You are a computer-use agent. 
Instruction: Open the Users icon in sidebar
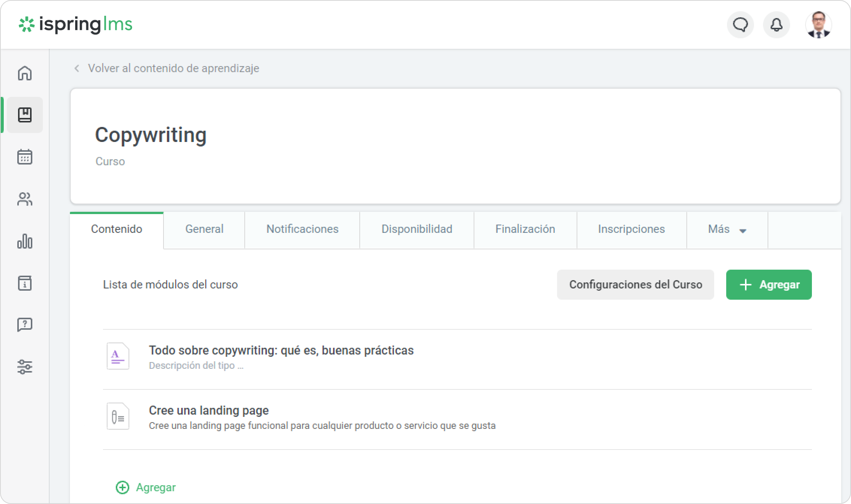25,199
